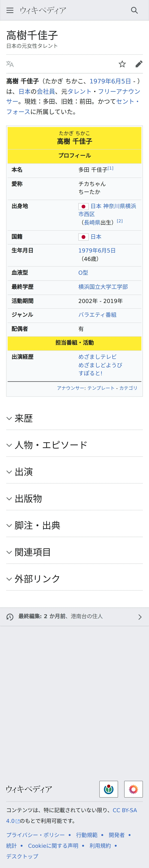Viewport: 149px width, 868px height.
Task: Open last edited history clock bar
Action: tap(74, 617)
